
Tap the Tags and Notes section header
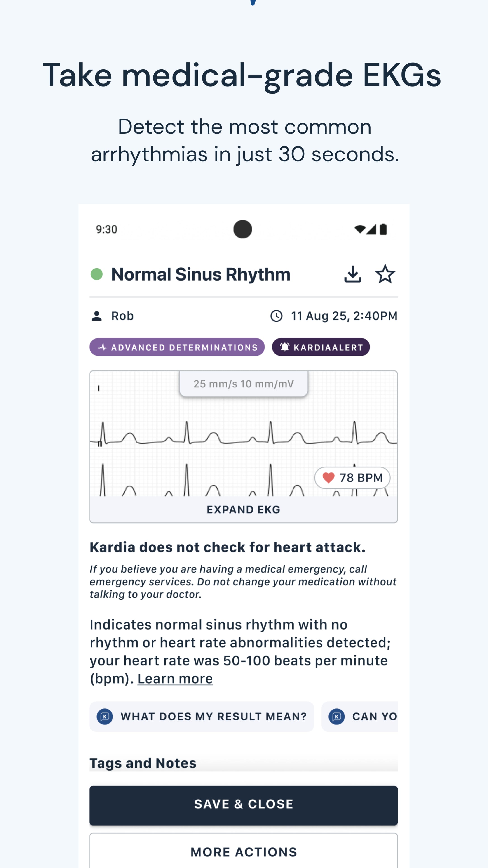tap(143, 763)
